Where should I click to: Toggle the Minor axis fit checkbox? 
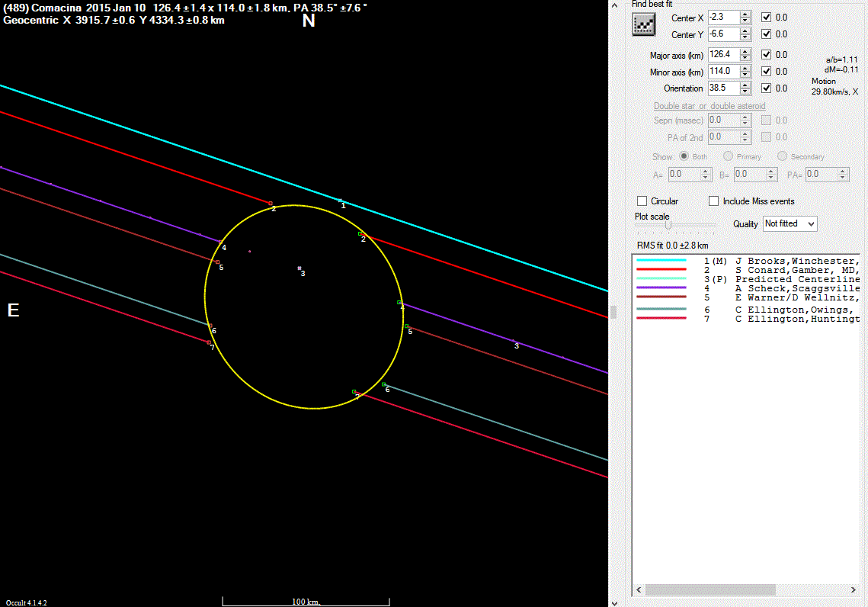tap(767, 72)
